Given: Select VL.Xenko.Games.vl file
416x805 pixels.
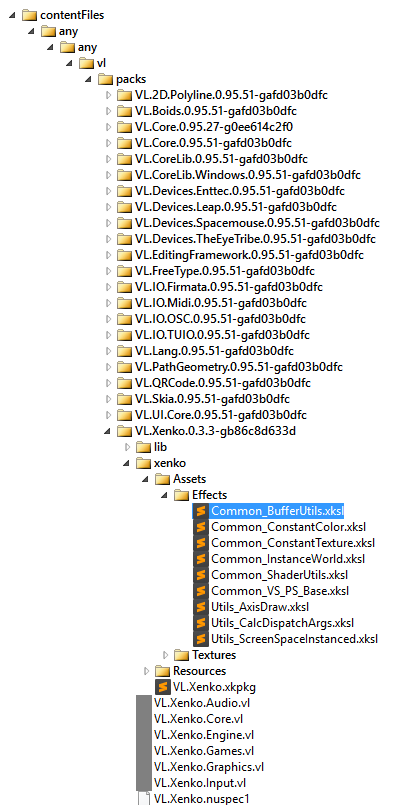Looking at the screenshot, I should [x=204, y=751].
